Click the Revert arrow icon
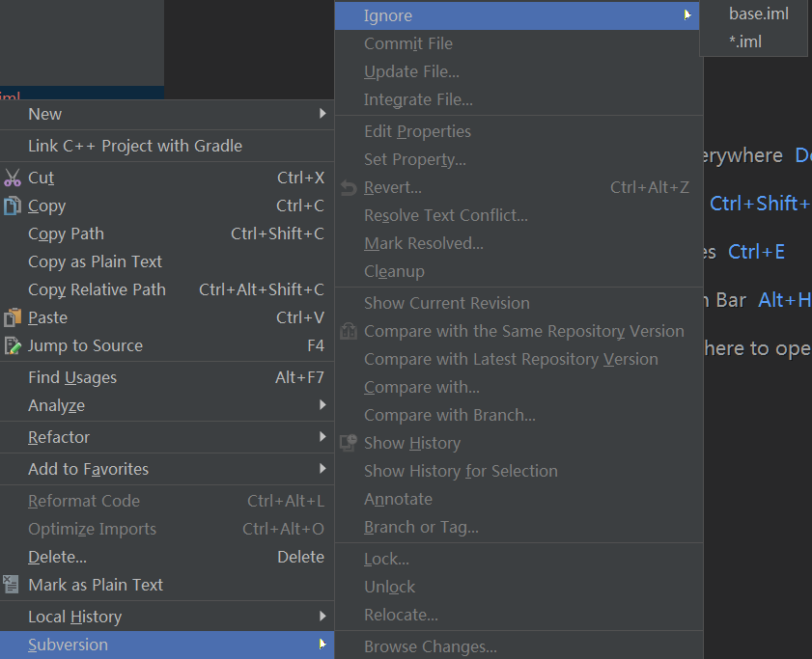The image size is (812, 659). pos(349,187)
